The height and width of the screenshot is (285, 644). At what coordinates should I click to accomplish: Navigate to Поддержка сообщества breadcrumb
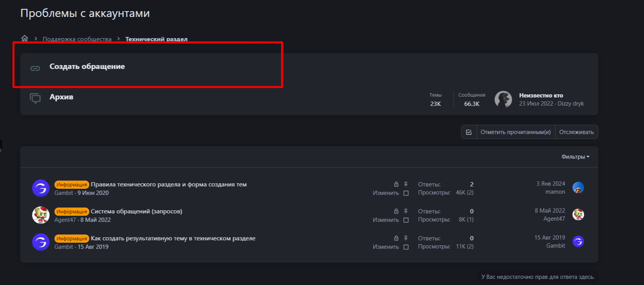77,39
